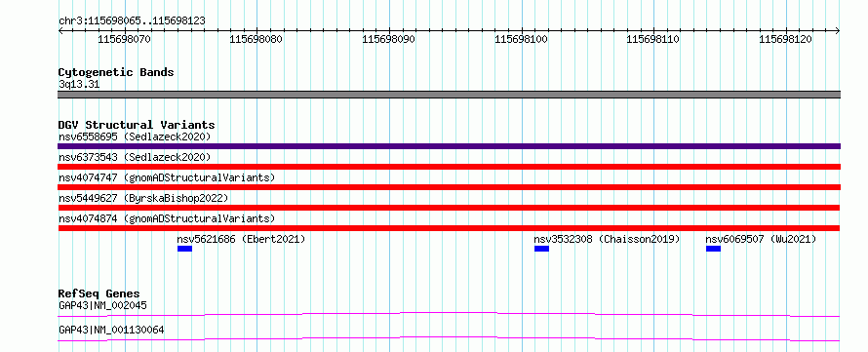Click the GAP43|NM_002045 gene label
This screenshot has width=868, height=352.
point(102,305)
